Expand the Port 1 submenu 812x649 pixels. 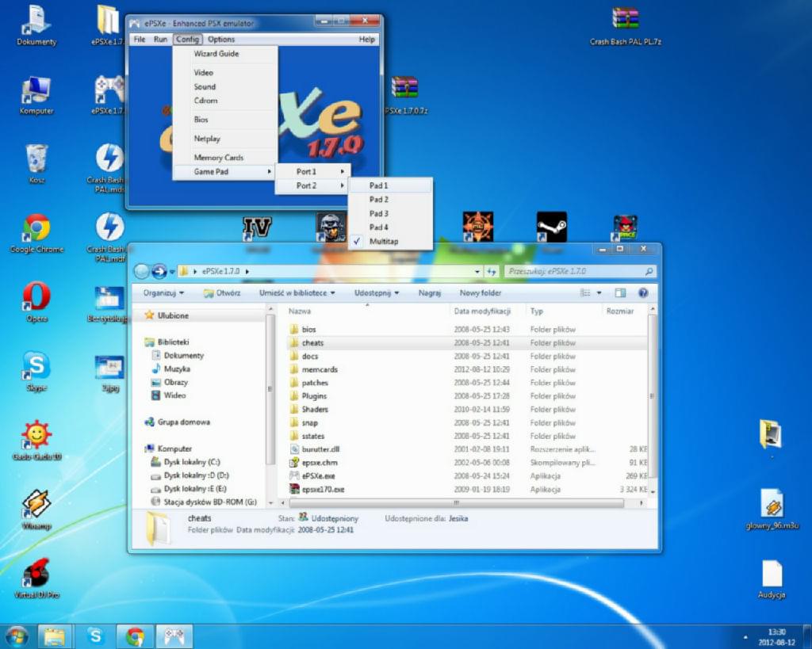coord(312,171)
